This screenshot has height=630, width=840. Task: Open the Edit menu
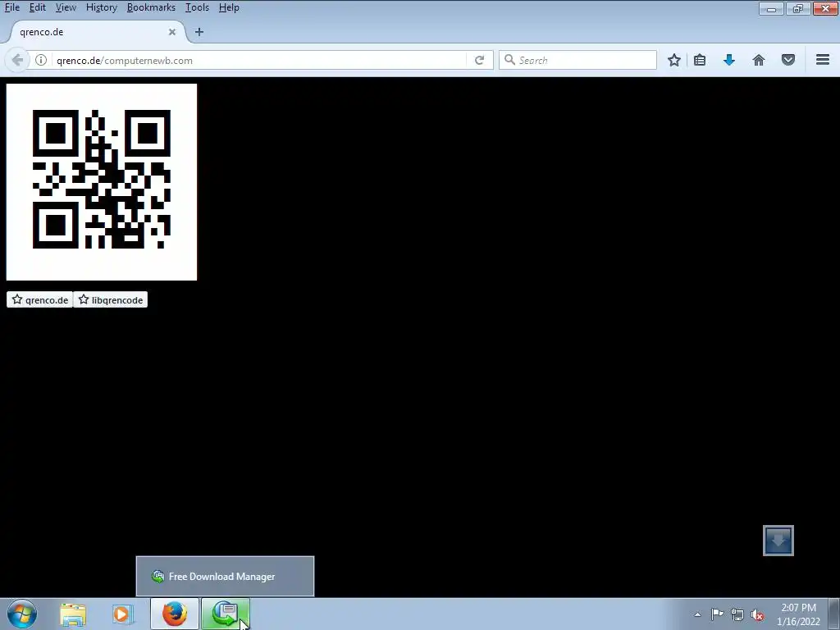[x=37, y=7]
